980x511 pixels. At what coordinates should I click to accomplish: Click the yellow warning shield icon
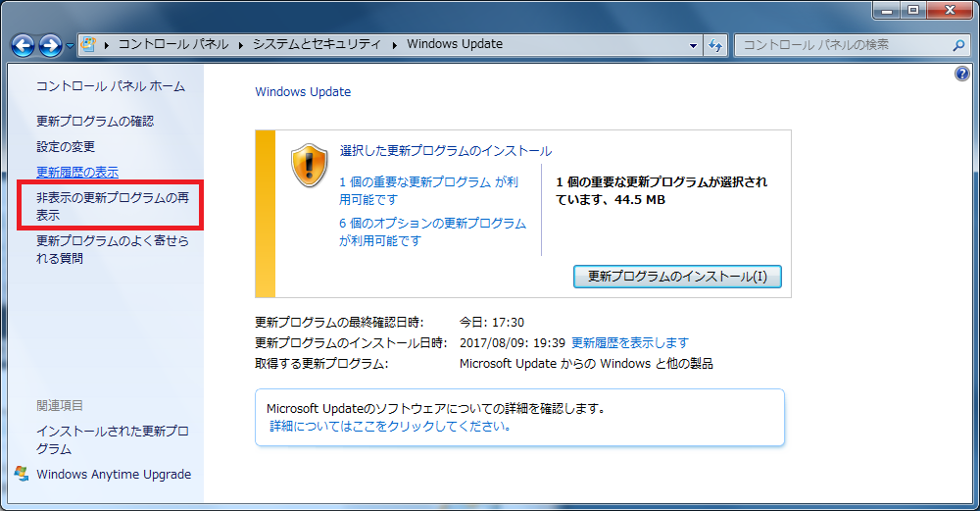[309, 165]
